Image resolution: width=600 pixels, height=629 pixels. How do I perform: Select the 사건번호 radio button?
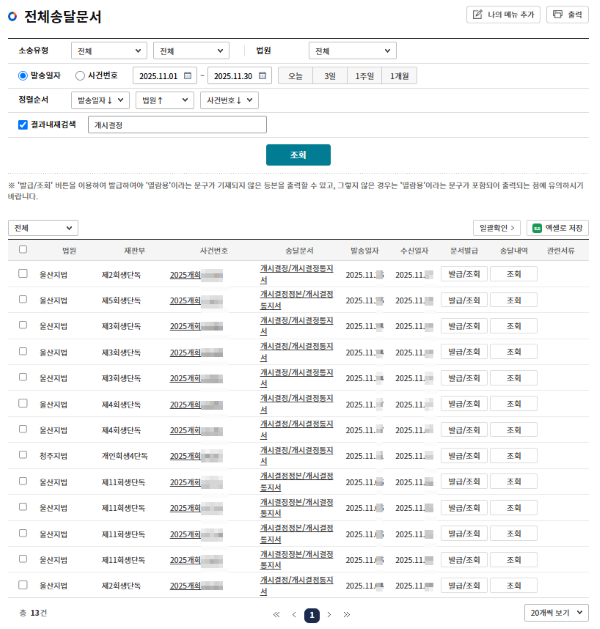point(80,75)
